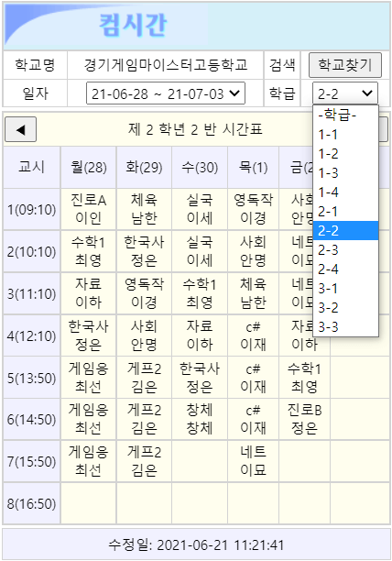Choose class 1-2 from the list
392x561 pixels.
coord(345,154)
